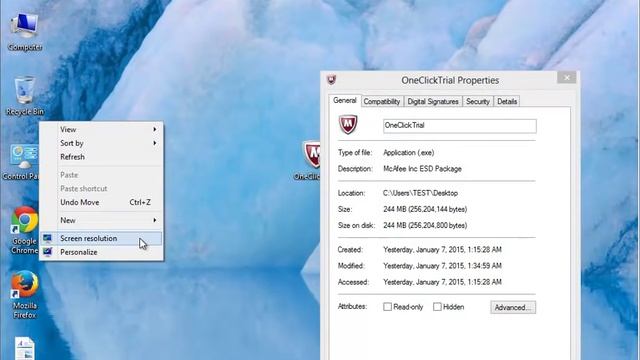Click the Personalize menu icon
The image size is (640, 360).
pos(47,252)
